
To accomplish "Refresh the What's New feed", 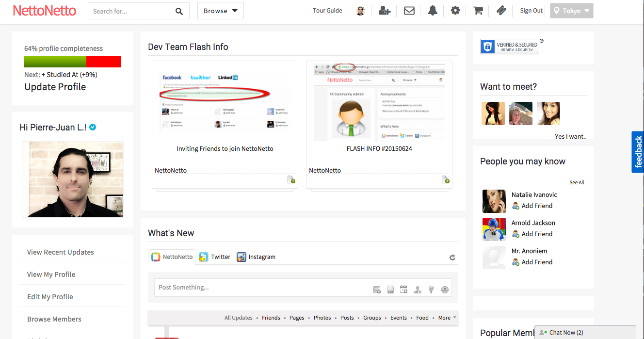I will (x=452, y=258).
